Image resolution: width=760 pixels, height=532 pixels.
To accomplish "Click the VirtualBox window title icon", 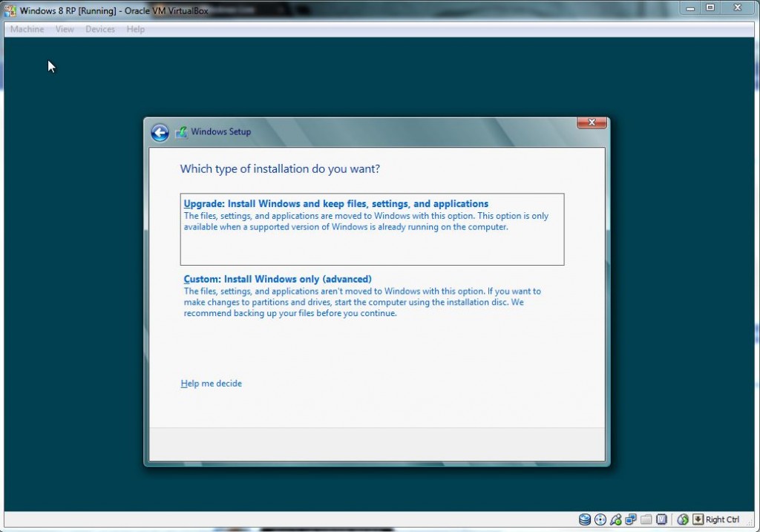I will [10, 10].
